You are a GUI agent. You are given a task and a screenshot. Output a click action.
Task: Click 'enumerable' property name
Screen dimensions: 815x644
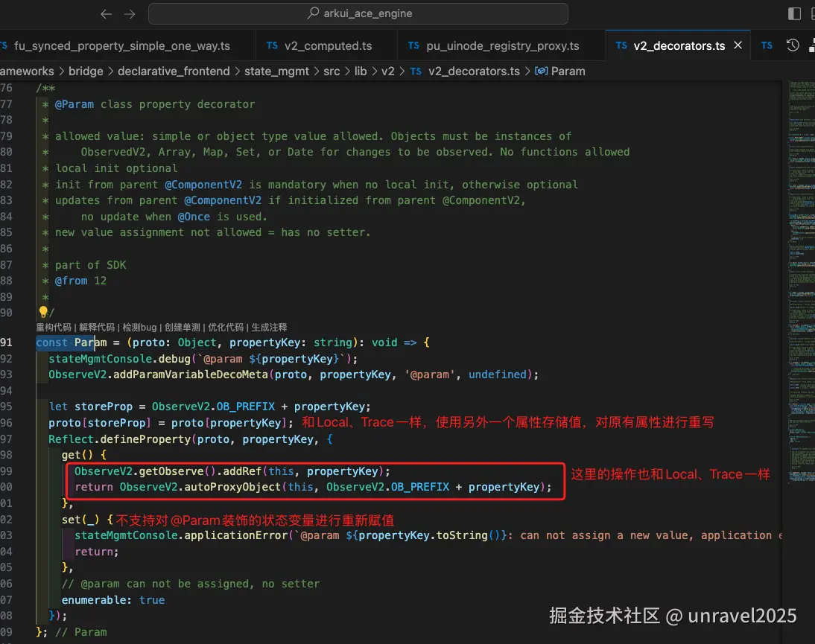[x=94, y=600]
